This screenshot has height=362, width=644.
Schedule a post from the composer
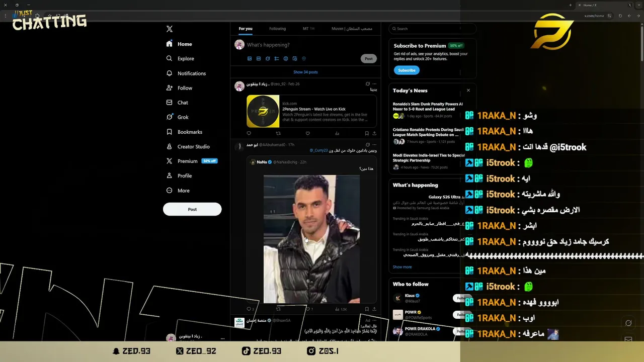coord(295,59)
